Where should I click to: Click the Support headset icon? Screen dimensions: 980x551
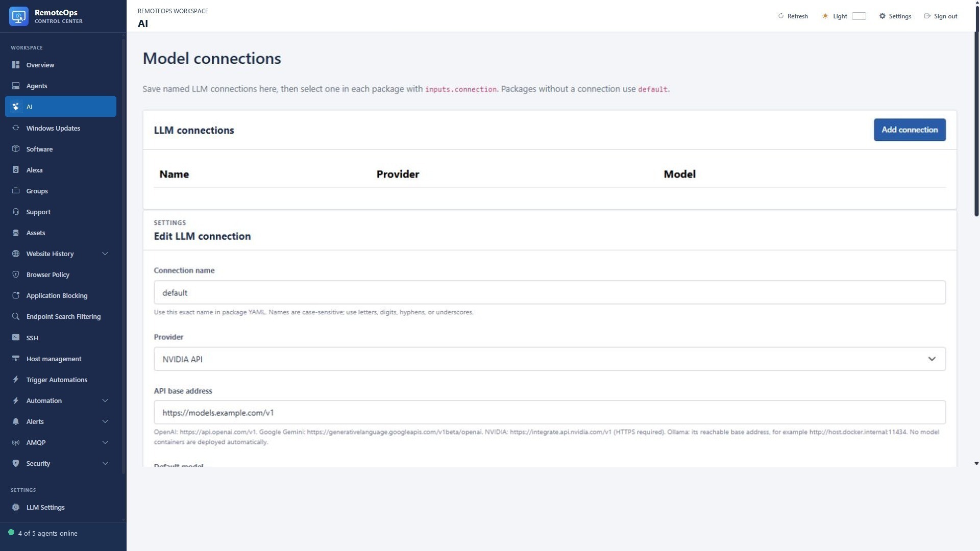[x=16, y=212]
